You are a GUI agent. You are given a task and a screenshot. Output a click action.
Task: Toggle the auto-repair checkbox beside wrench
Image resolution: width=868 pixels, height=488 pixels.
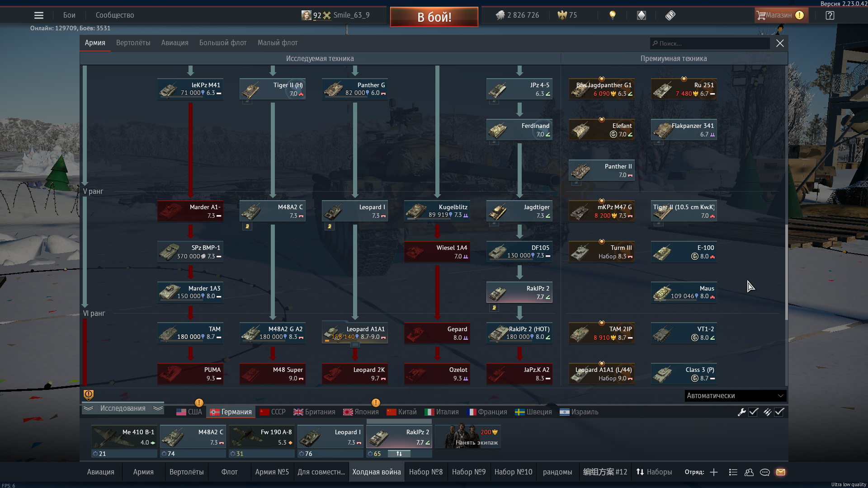754,412
